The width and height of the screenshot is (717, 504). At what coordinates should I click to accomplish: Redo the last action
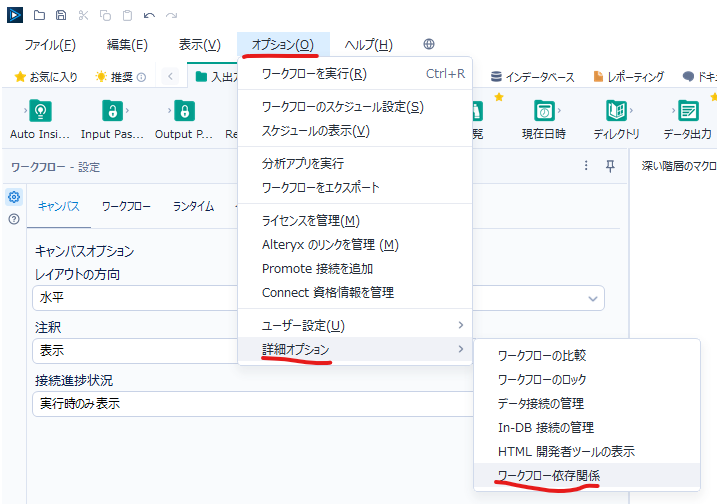[x=171, y=16]
